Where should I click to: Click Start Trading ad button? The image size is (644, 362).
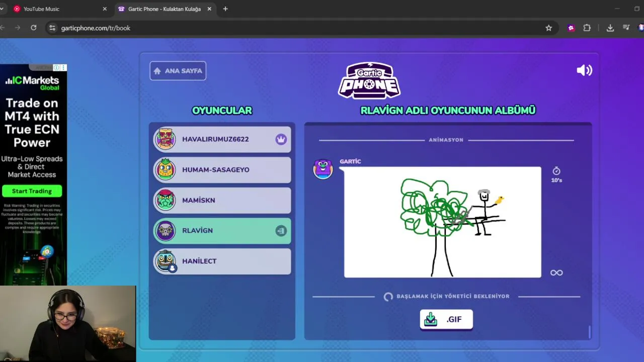pos(32,191)
